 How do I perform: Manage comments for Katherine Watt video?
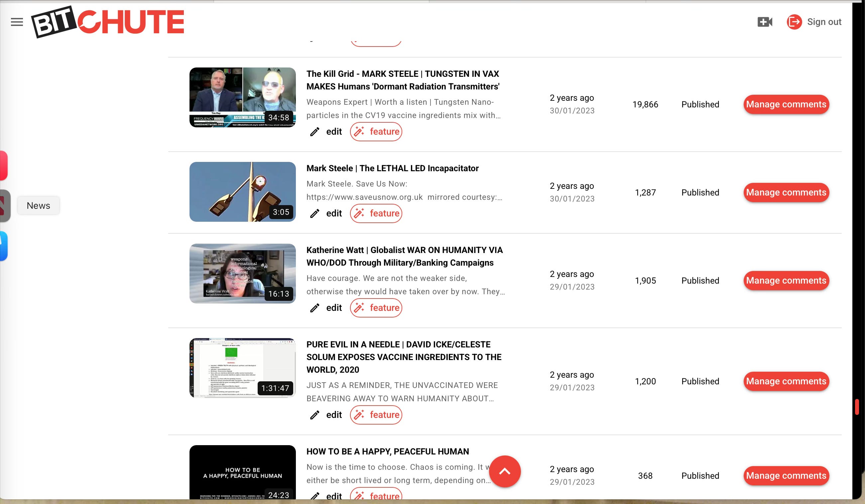pyautogui.click(x=786, y=281)
